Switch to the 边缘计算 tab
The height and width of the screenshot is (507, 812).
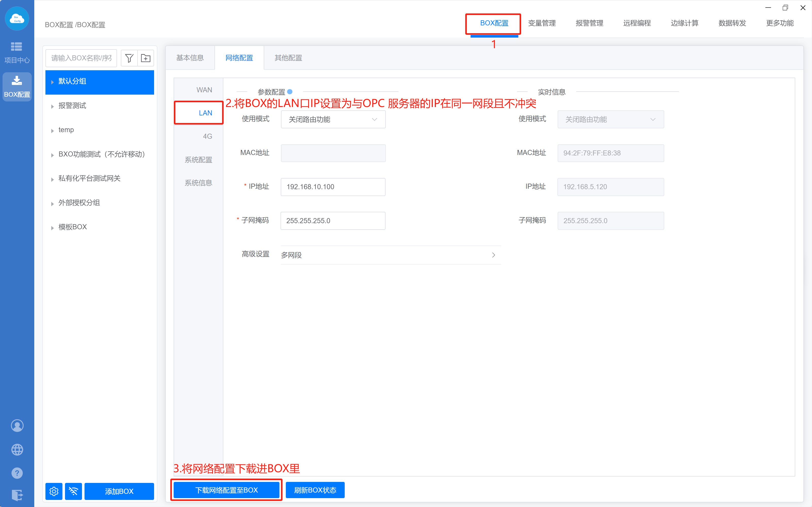(x=685, y=23)
